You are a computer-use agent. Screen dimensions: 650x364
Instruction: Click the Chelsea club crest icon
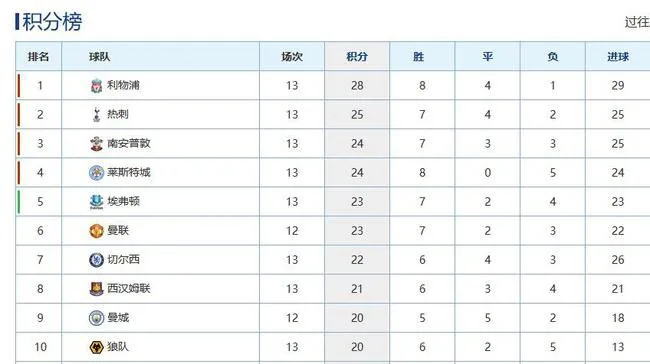click(96, 260)
